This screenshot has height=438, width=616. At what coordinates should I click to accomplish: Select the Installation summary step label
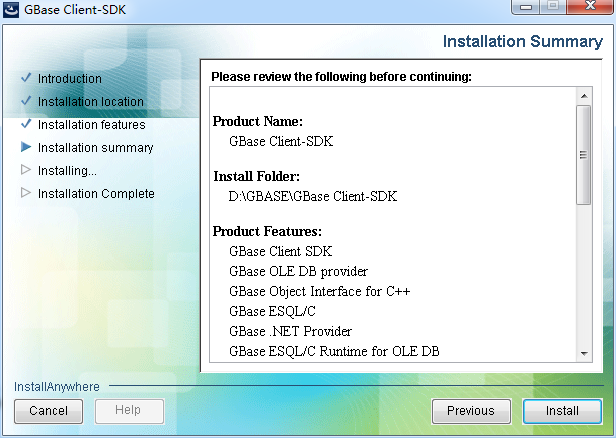pos(96,147)
